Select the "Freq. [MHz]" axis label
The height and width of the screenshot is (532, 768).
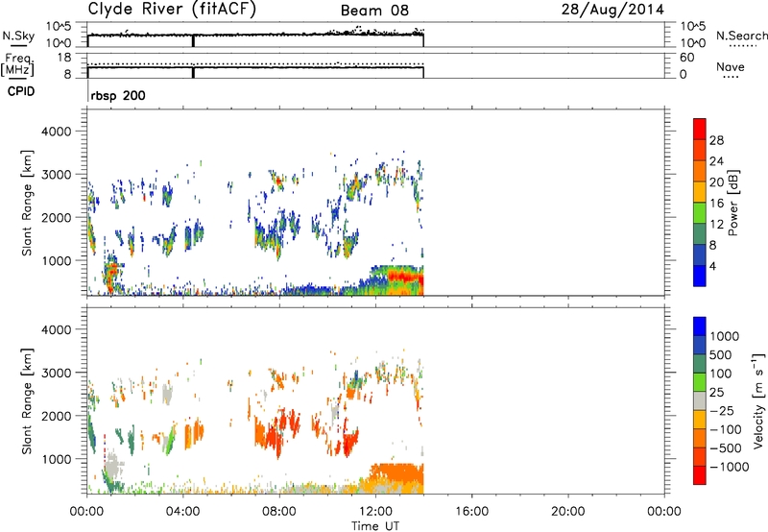(17, 65)
